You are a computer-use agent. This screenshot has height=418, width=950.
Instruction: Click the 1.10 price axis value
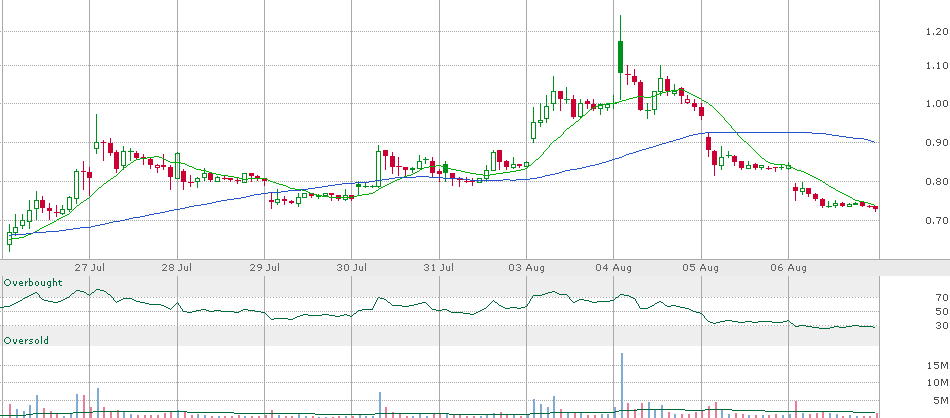[x=937, y=65]
